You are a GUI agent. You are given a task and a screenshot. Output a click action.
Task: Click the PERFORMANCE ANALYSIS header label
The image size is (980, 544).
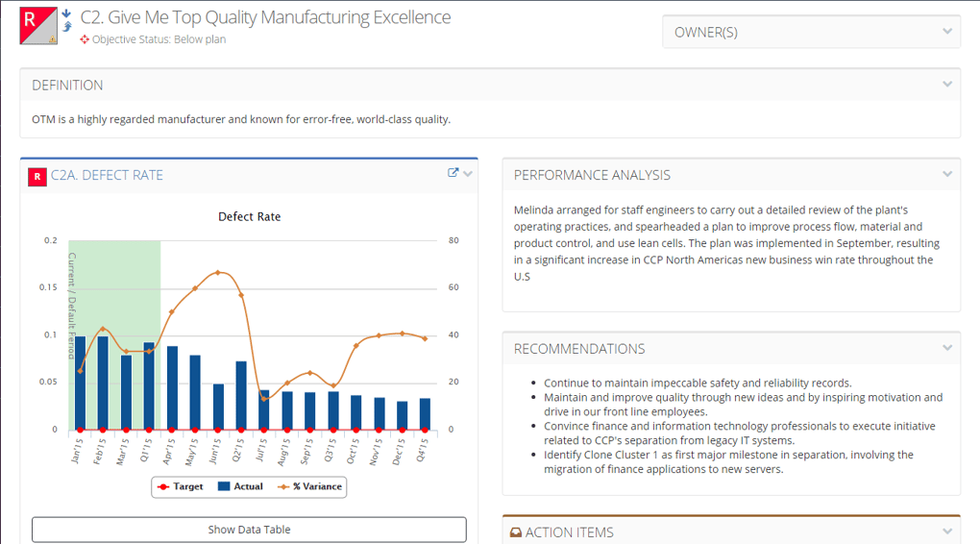[x=592, y=175]
